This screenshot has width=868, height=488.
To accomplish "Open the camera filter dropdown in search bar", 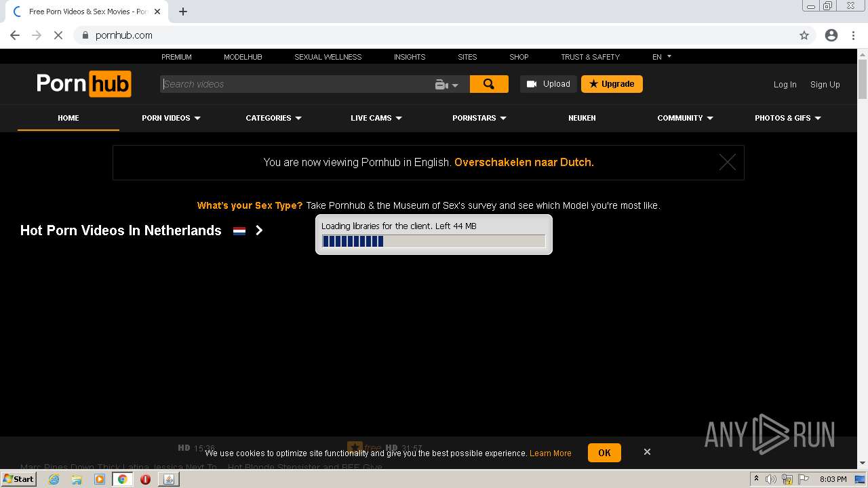I will point(447,85).
